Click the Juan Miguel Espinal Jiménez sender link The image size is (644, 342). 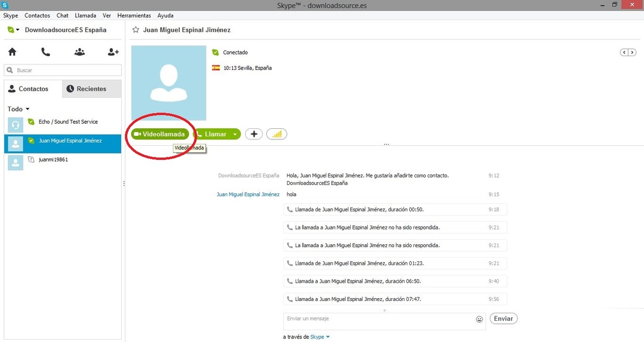click(x=248, y=194)
